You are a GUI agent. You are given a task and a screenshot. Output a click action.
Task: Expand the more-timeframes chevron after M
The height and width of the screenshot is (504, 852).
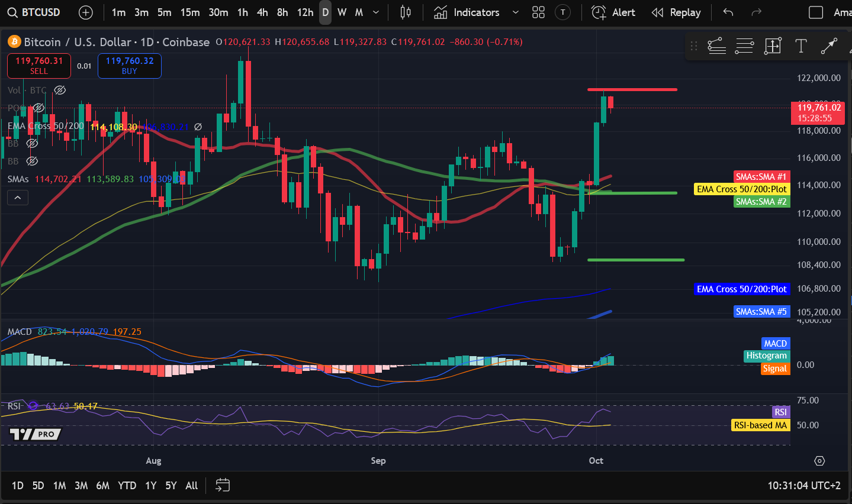coord(376,12)
